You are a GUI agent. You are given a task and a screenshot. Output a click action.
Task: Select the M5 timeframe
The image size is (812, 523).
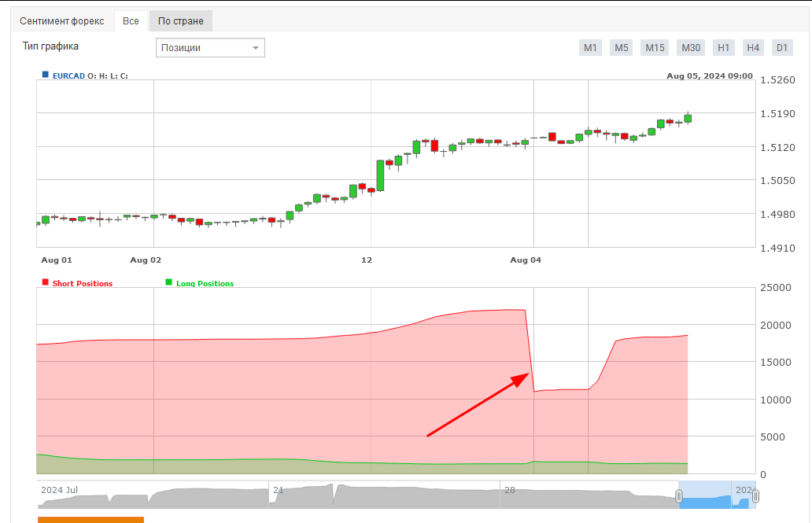(621, 48)
